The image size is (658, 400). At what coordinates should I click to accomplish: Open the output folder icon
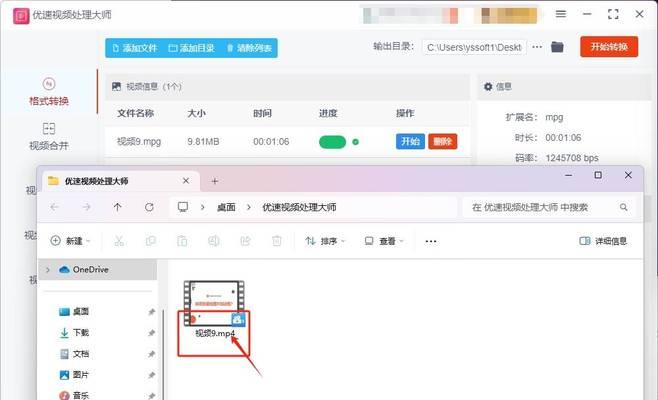point(557,47)
